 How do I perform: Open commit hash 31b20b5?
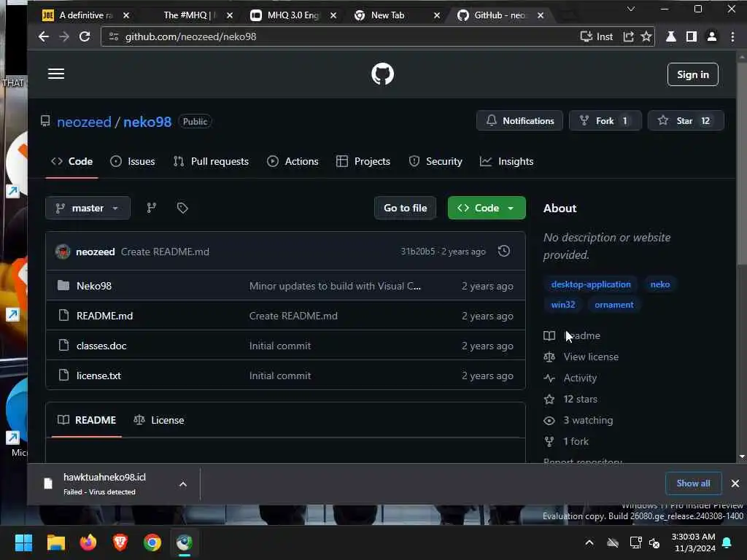coord(417,252)
